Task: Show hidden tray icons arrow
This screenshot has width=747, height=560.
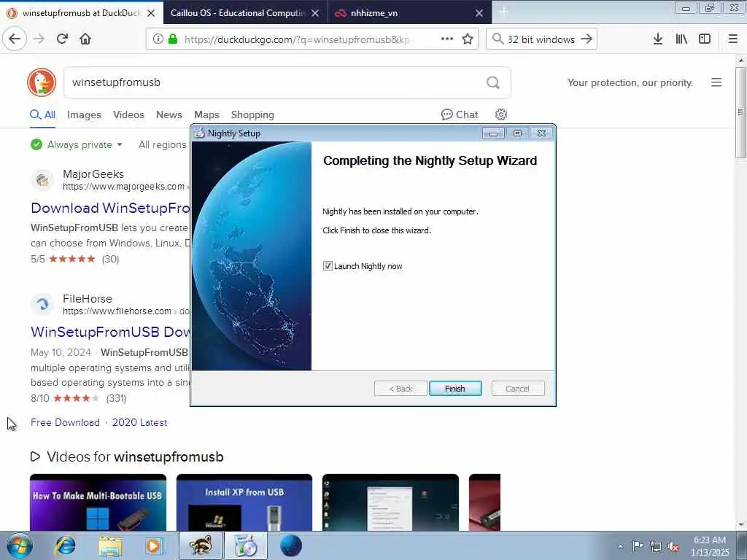Action: (x=620, y=546)
